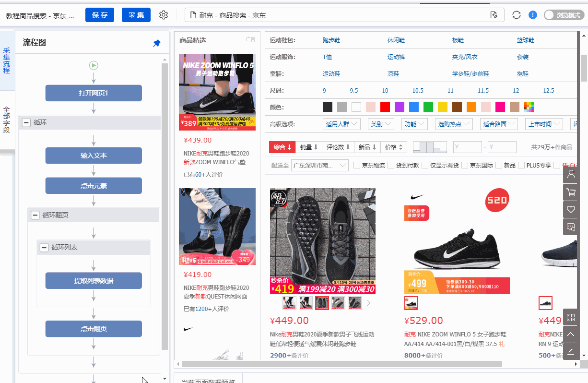The image size is (588, 383).
Task: Select 输入文本 flow step
Action: (x=94, y=156)
